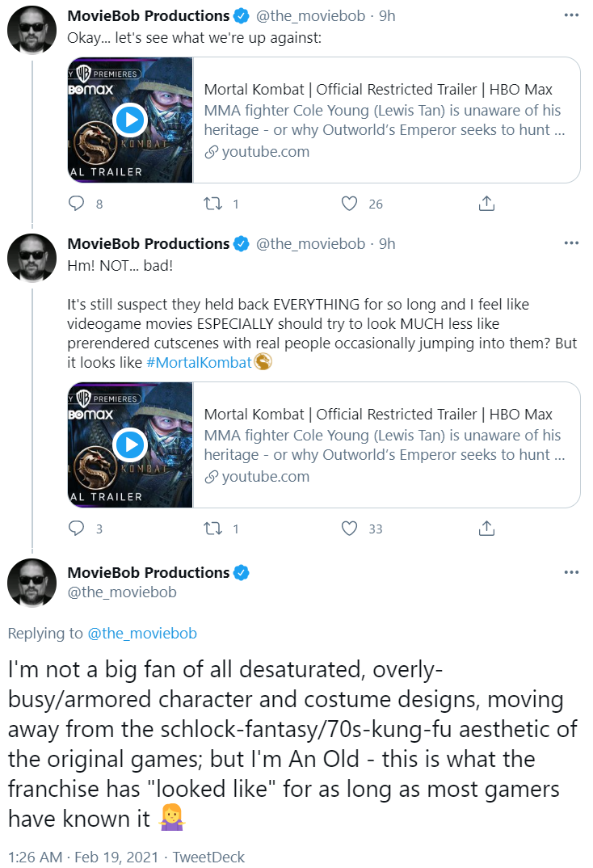Reply to the second tweet with 3 replies
This screenshot has height=868, width=593.
76,528
